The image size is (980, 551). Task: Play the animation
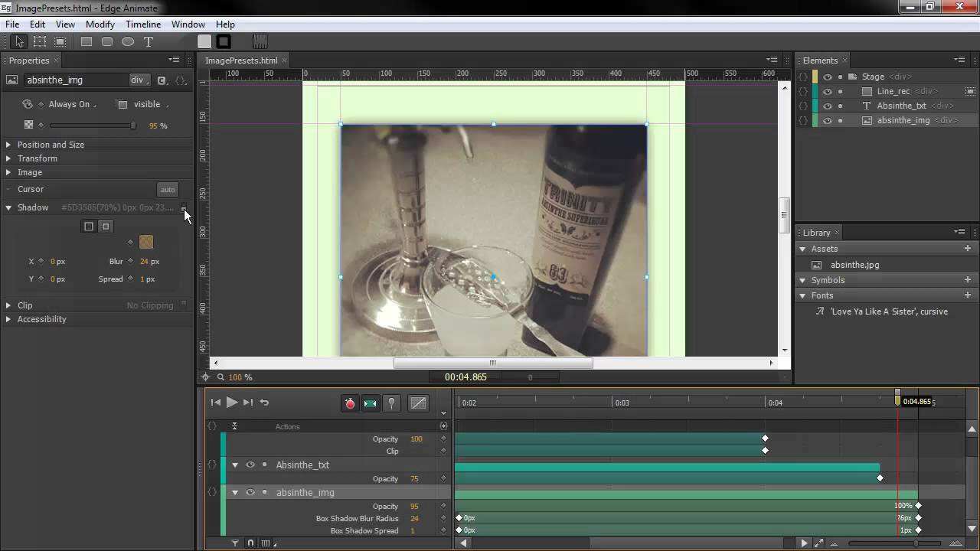[x=232, y=403]
